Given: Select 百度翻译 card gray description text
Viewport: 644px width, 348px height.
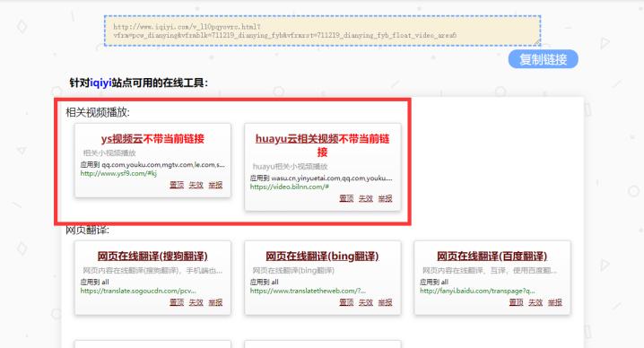Looking at the screenshot, I should pyautogui.click(x=490, y=270).
